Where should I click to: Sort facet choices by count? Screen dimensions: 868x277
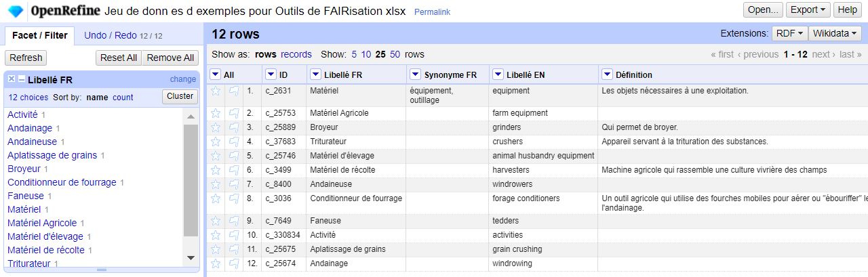tap(123, 98)
